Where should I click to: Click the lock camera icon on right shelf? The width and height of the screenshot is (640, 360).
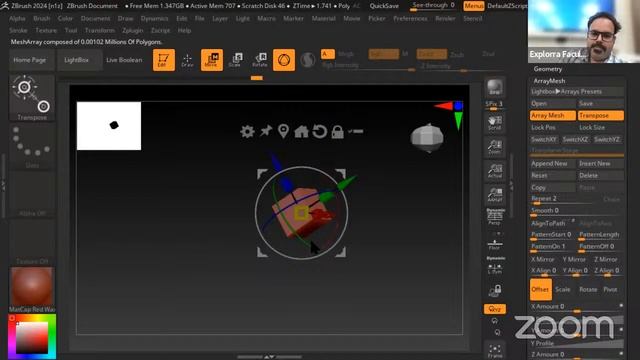pos(495,291)
